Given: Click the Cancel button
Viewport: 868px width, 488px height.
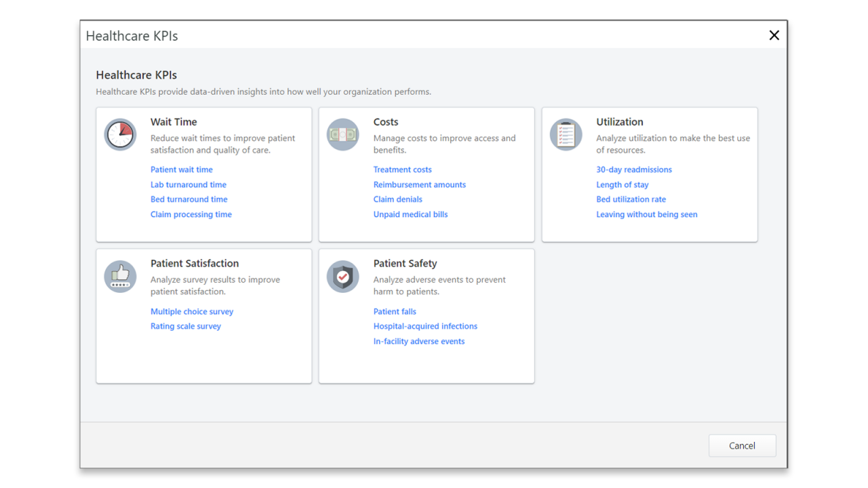Looking at the screenshot, I should pos(742,445).
